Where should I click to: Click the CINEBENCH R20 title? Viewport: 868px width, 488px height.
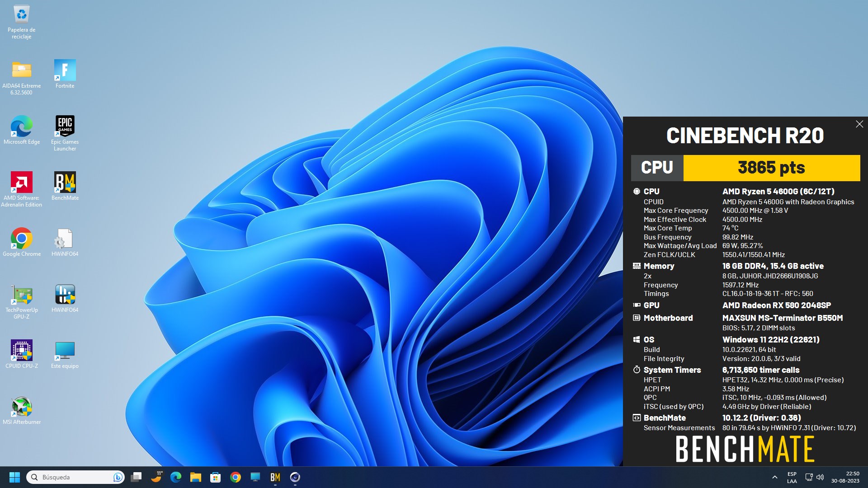pyautogui.click(x=745, y=136)
